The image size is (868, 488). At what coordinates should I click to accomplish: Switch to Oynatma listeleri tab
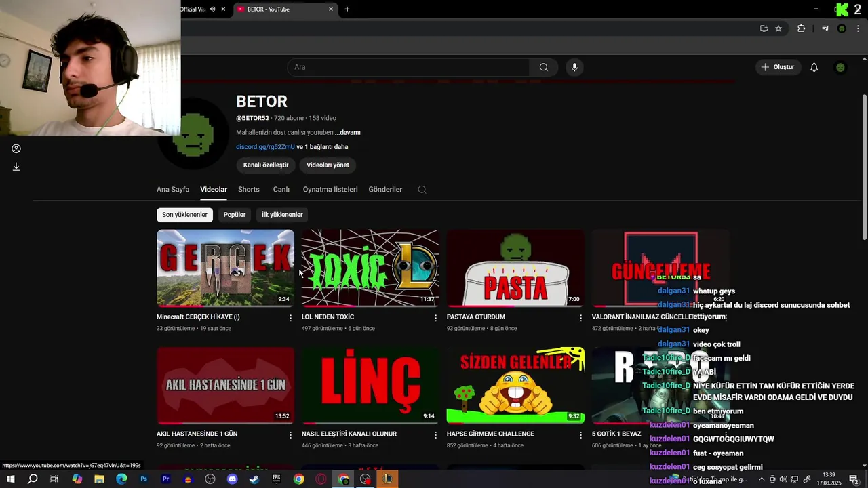pos(330,190)
